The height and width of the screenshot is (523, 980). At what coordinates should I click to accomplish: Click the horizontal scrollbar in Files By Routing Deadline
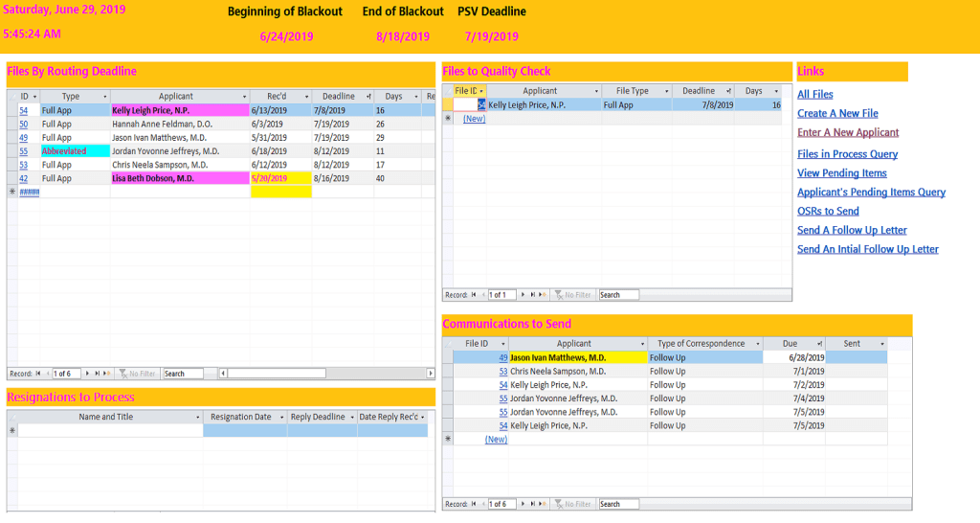tap(316, 374)
